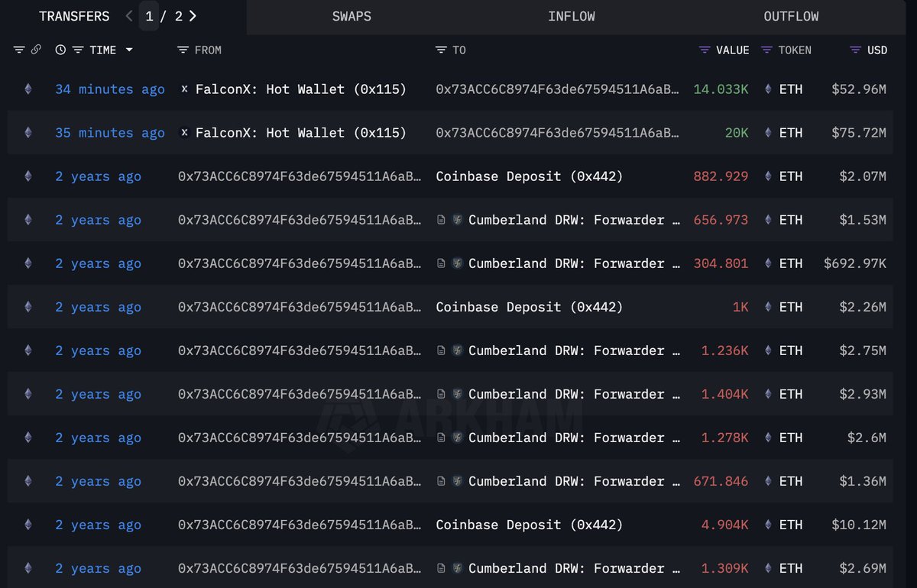
Task: Click the $10.12M USD amount
Action: 859,525
